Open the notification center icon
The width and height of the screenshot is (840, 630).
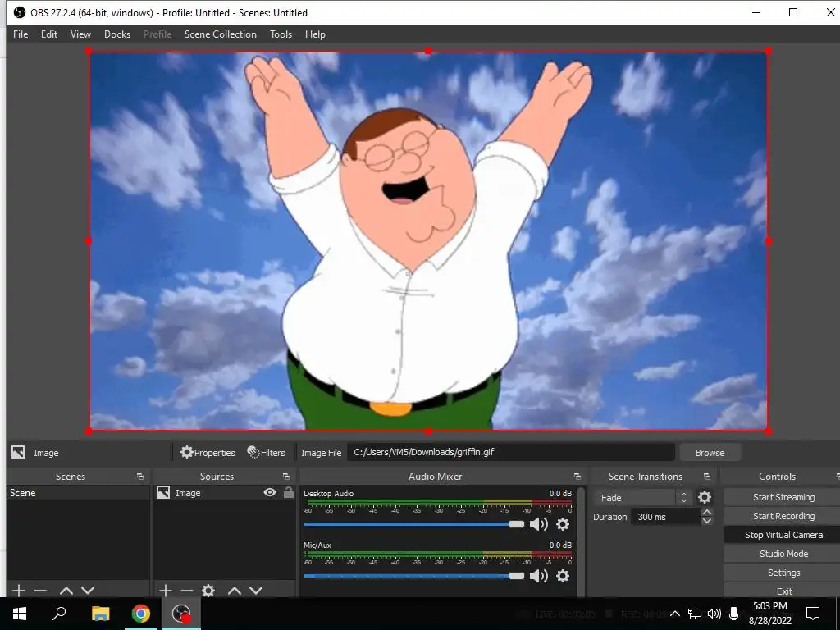pyautogui.click(x=813, y=614)
